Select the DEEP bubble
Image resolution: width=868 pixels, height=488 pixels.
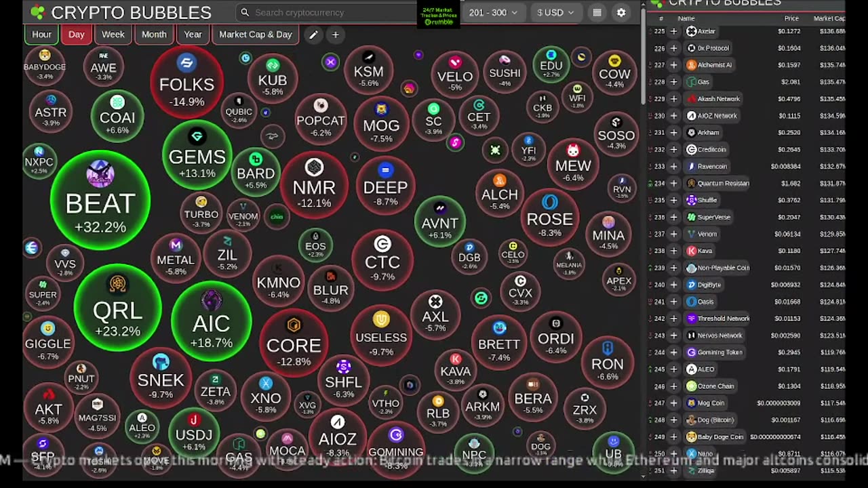coord(385,184)
